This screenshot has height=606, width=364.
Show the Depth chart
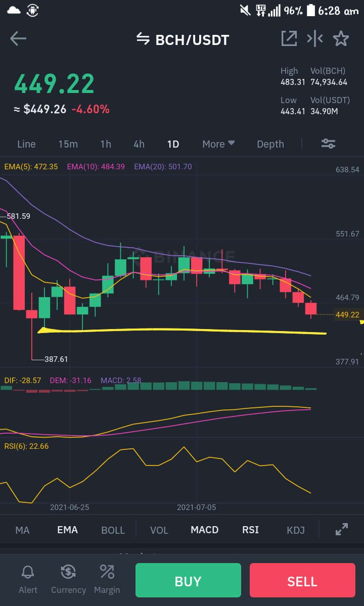(270, 144)
